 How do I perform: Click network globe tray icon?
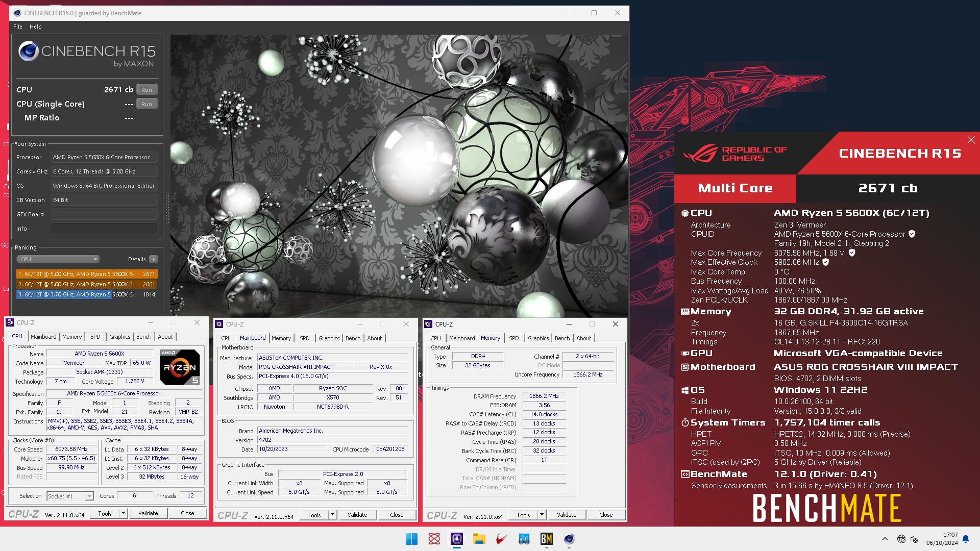pos(901,539)
